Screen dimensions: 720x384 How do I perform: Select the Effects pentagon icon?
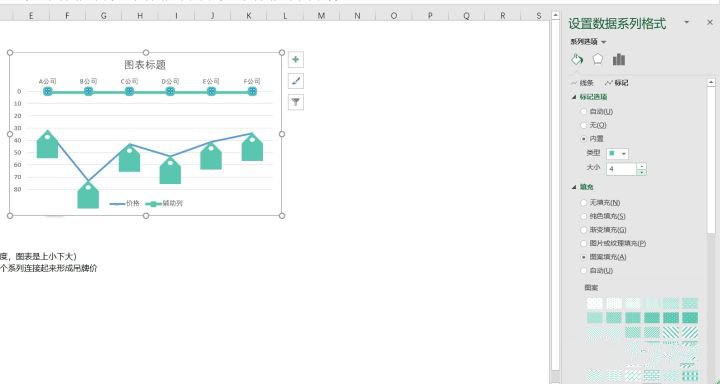pos(597,59)
